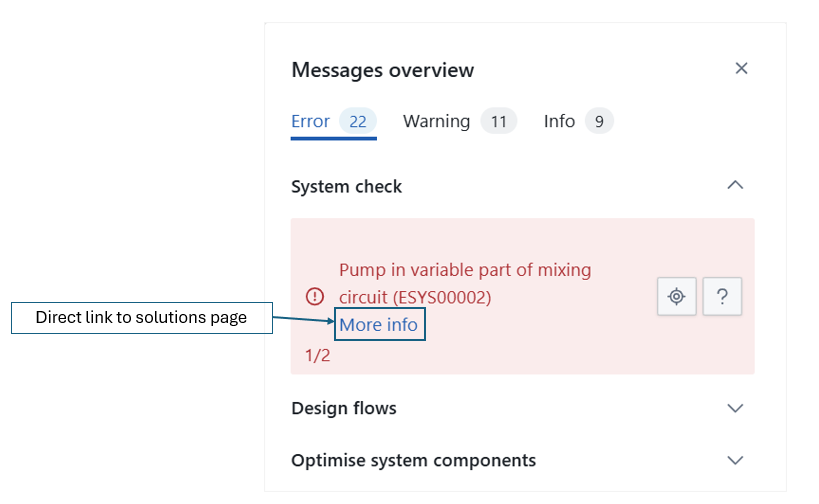Expand the Optimise system components chevron
Viewport: 819px width, 504px height.
(735, 461)
